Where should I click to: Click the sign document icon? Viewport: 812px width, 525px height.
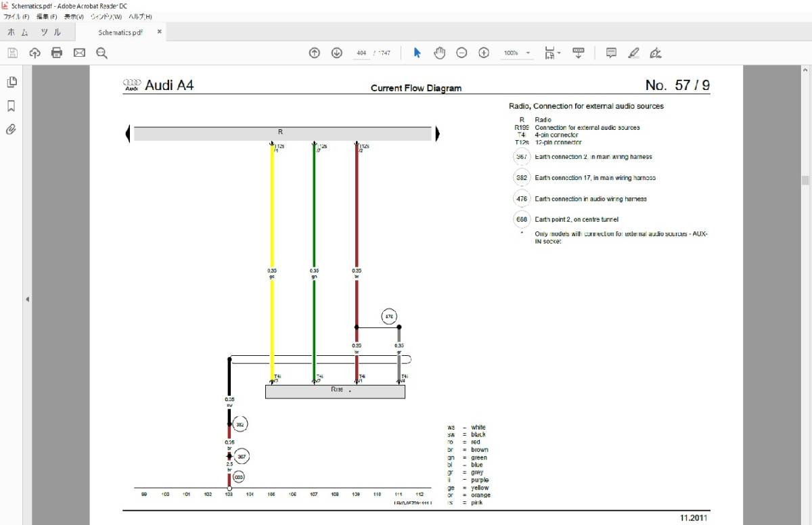[655, 53]
